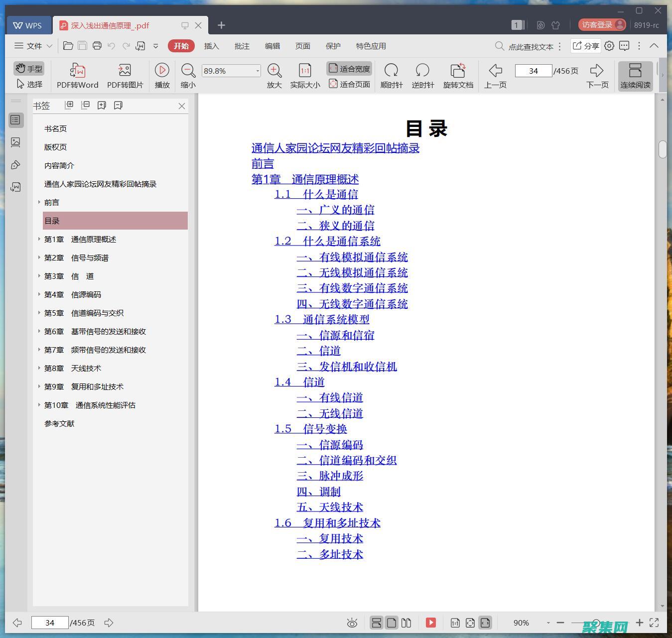Toggle actual size view (实际大小)
Viewport: 672px width, 638px height.
304,75
